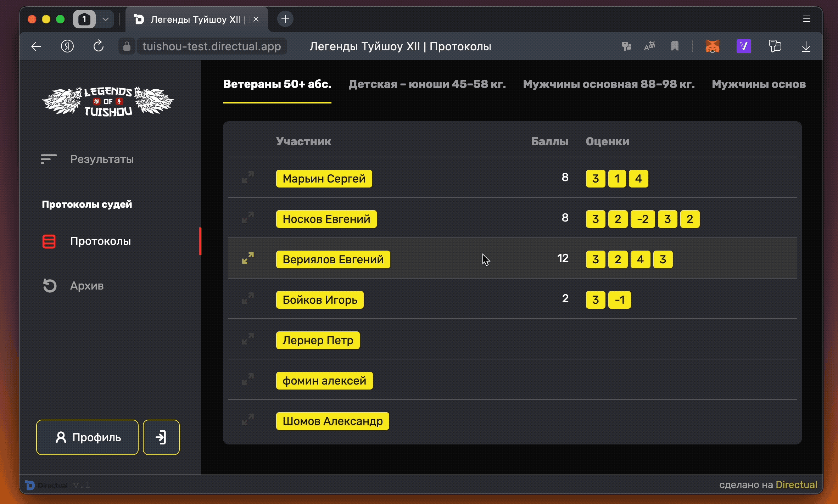Click the tuishou-test.directual.app address field

click(x=212, y=46)
